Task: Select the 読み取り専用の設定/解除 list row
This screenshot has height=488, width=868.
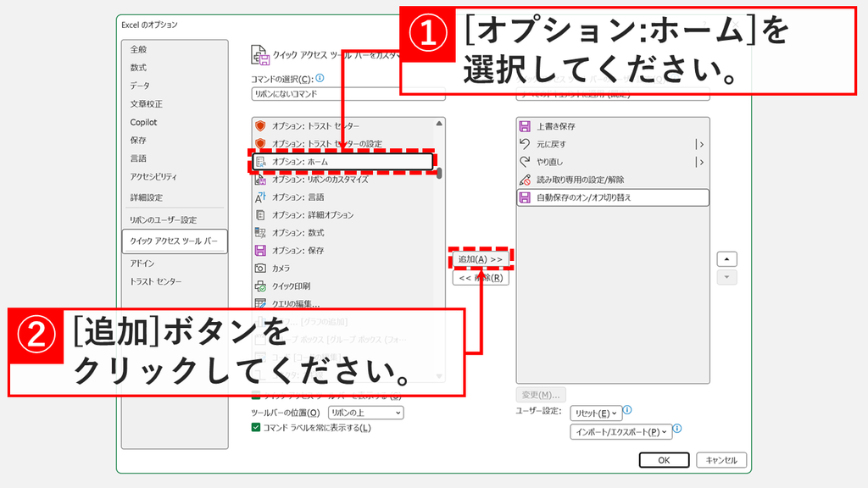Action: [613, 180]
